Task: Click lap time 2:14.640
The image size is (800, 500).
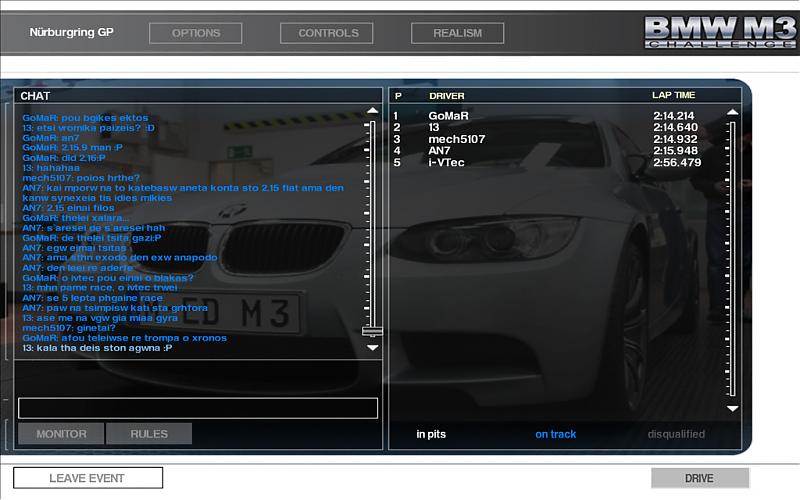Action: point(676,128)
